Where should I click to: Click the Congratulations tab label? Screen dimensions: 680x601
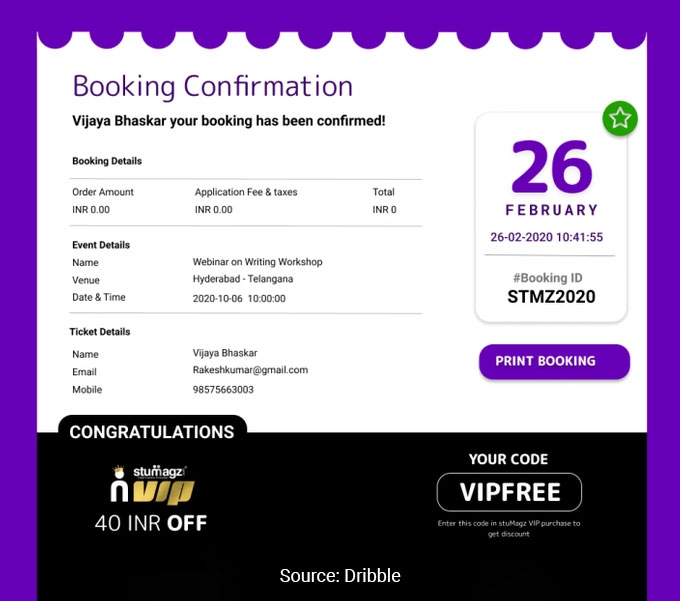click(x=152, y=432)
